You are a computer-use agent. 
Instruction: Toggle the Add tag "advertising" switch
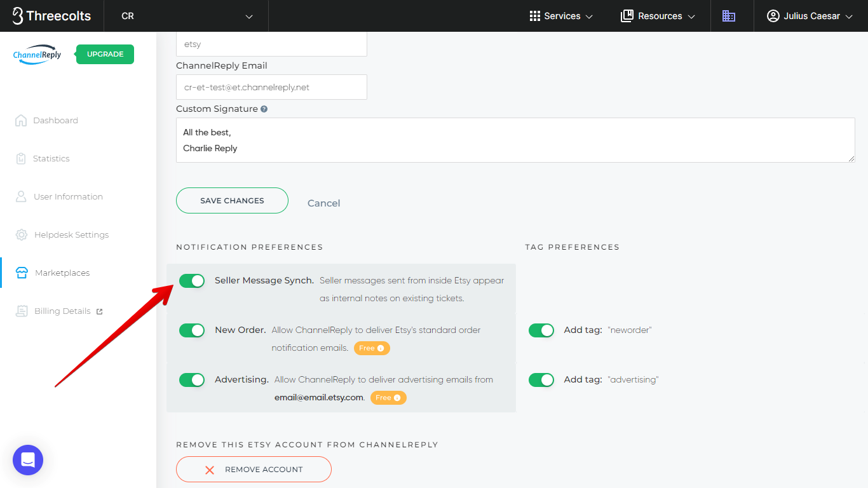pyautogui.click(x=541, y=380)
